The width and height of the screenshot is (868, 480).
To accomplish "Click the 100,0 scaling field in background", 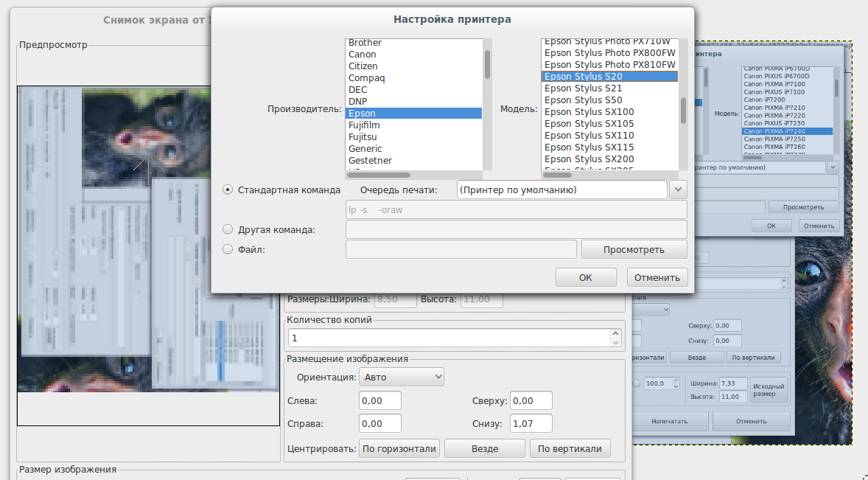I will 658,383.
